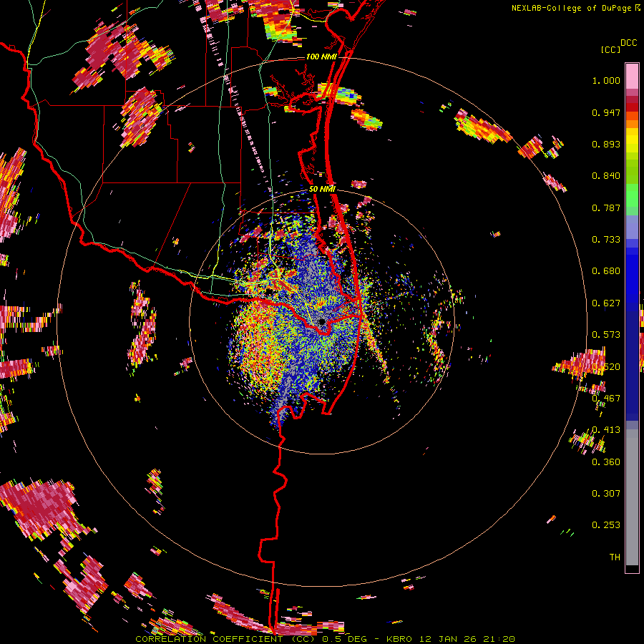Select the 0.307 scale value

point(606,494)
